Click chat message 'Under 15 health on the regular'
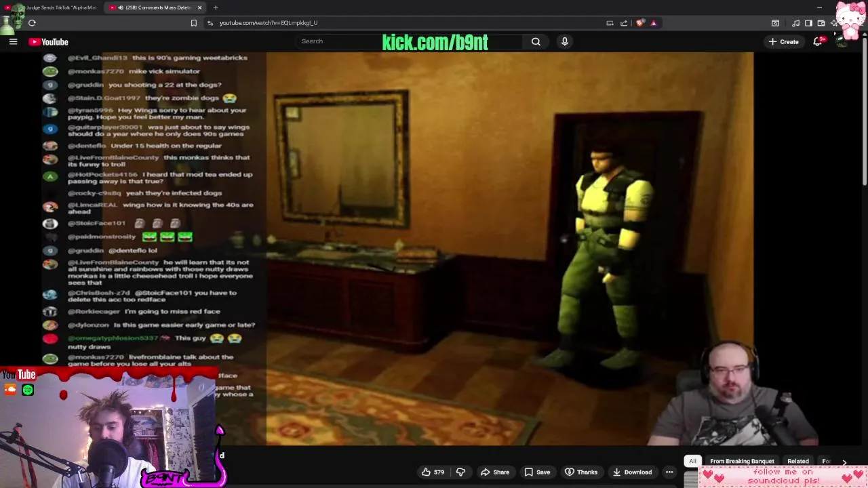 tap(165, 146)
